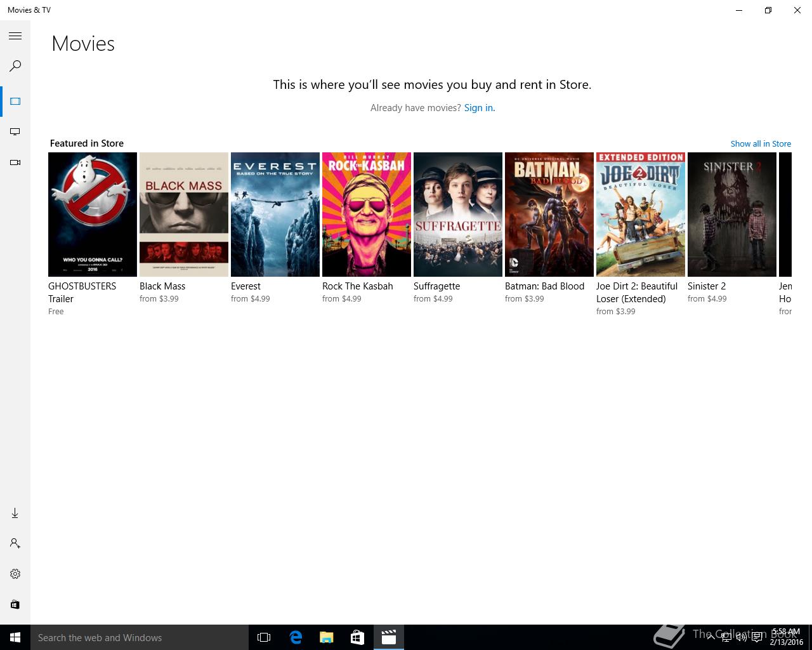Click the 'Black Mass' title text
Image resolution: width=812 pixels, height=650 pixels.
click(x=162, y=286)
